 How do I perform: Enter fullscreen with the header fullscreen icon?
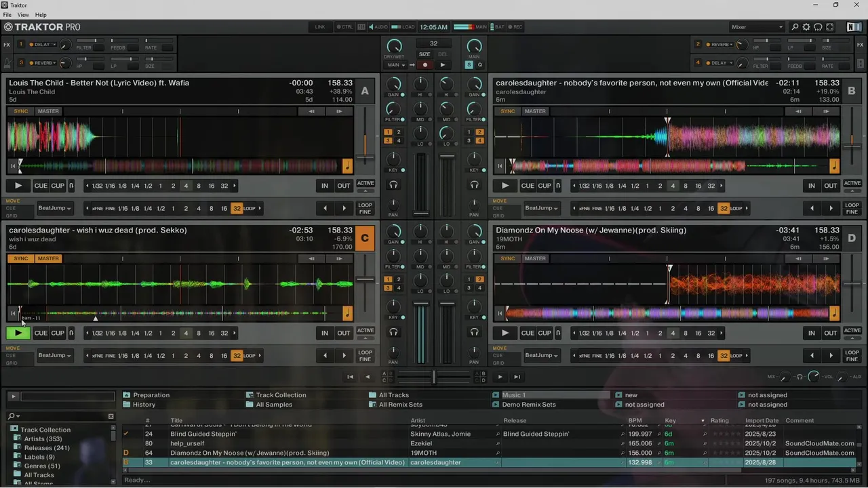coord(829,27)
